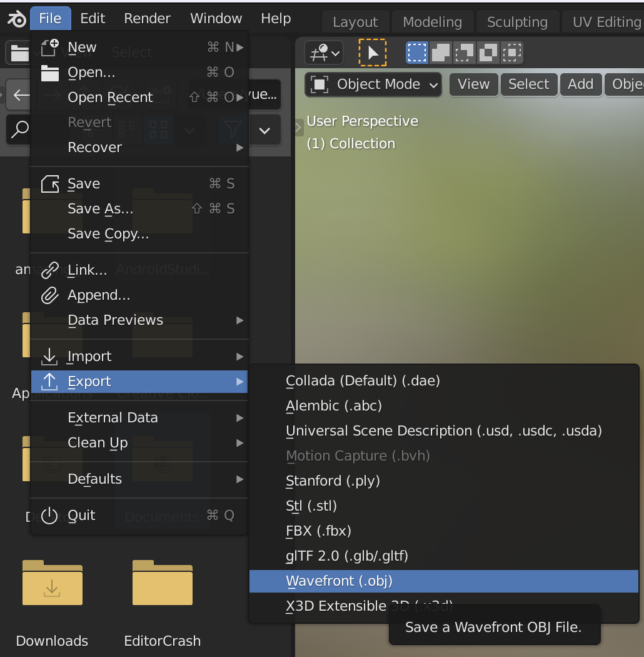
Task: Click the Quit menu entry
Action: 139,516
